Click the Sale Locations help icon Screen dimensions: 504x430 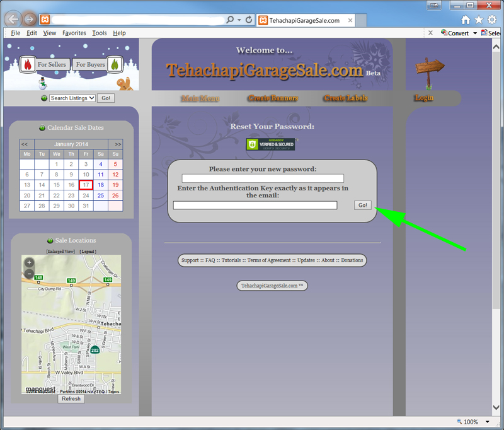(50, 241)
